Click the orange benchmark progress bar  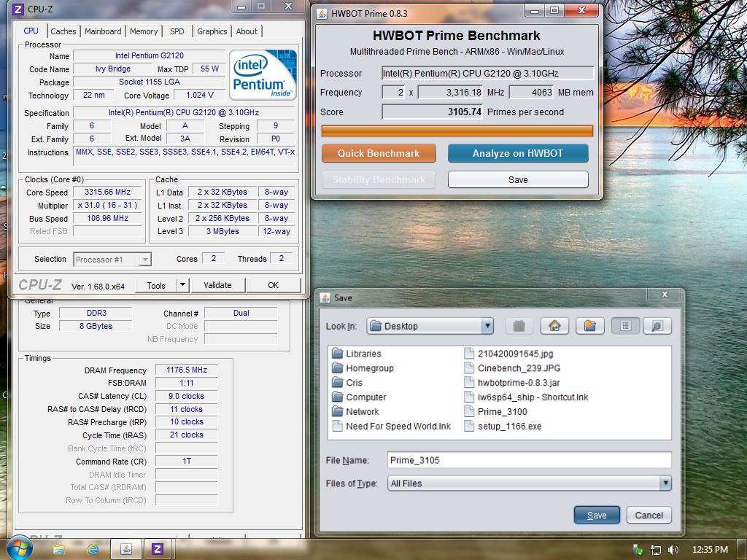[x=457, y=131]
